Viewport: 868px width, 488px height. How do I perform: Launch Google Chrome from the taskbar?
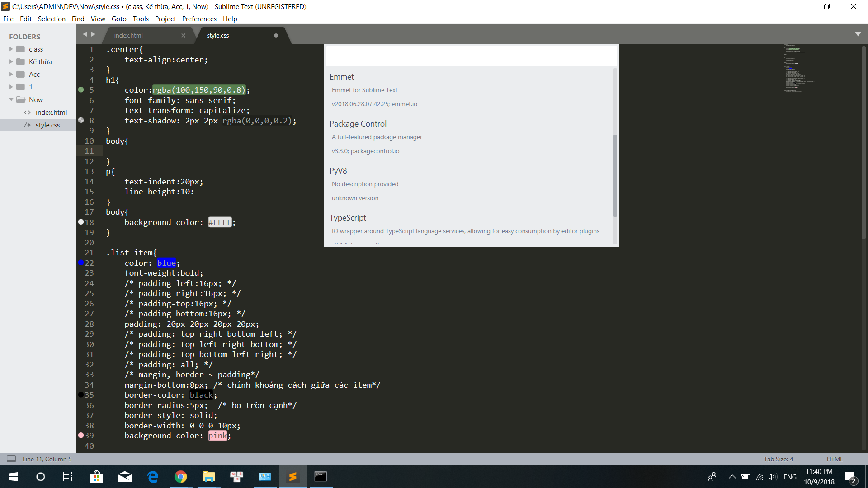(180, 476)
